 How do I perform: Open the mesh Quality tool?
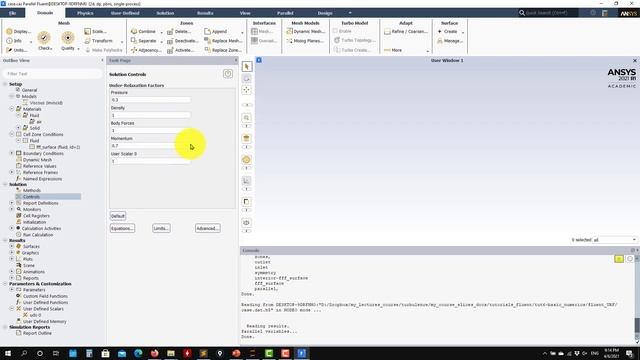(x=68, y=38)
